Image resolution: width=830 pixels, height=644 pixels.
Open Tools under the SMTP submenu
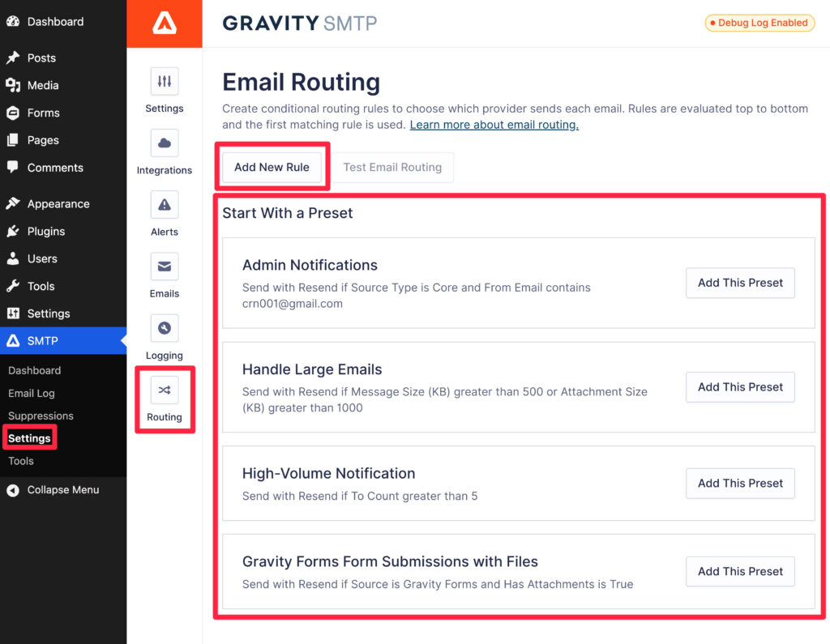click(x=21, y=461)
